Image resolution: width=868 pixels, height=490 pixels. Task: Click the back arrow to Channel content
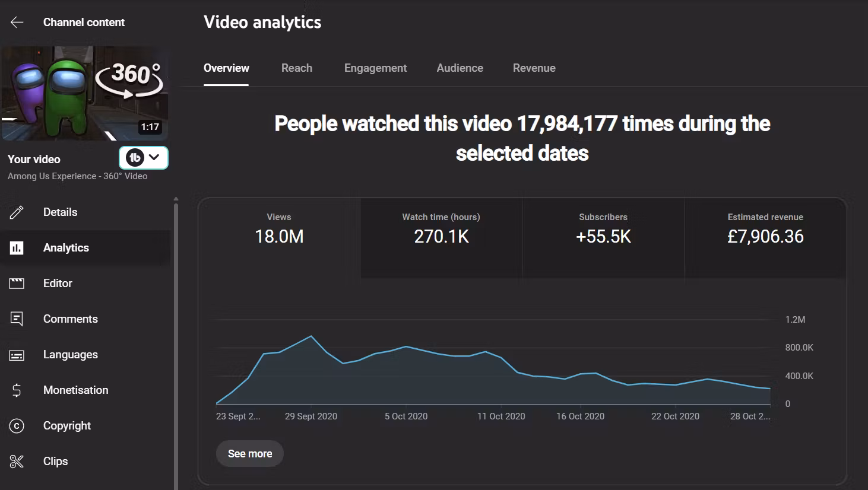(x=17, y=23)
